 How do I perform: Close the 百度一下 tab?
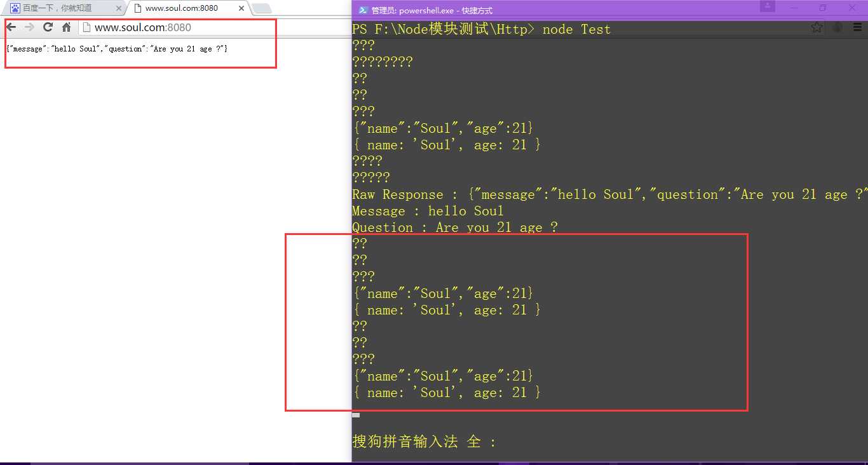118,8
